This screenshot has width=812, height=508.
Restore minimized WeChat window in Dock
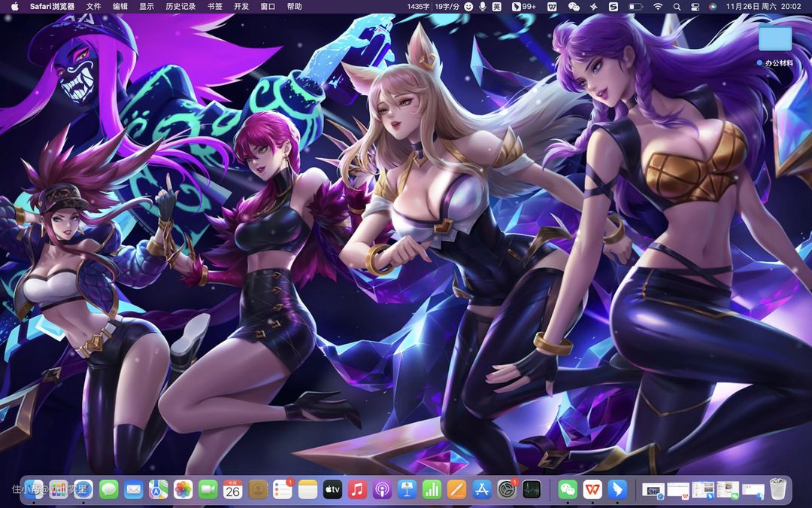tap(728, 490)
